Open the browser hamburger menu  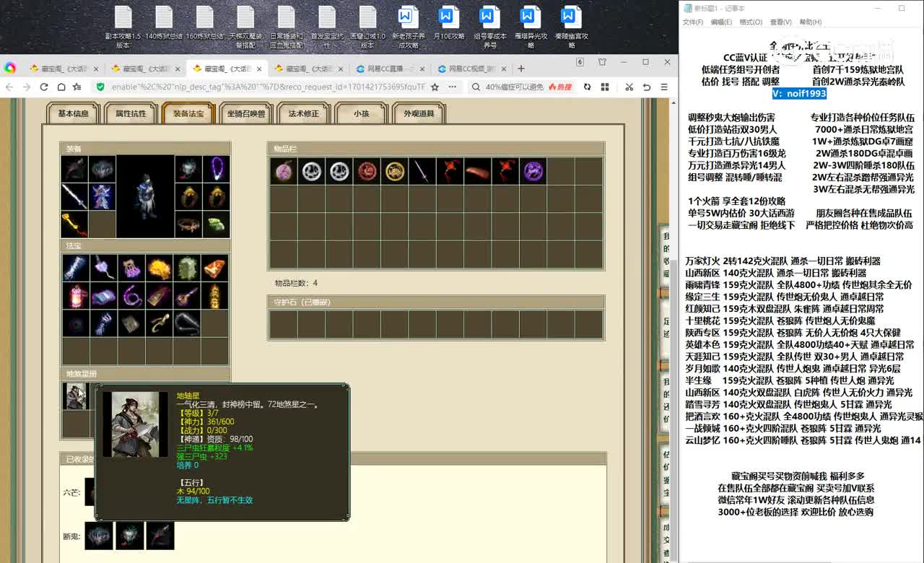point(665,87)
